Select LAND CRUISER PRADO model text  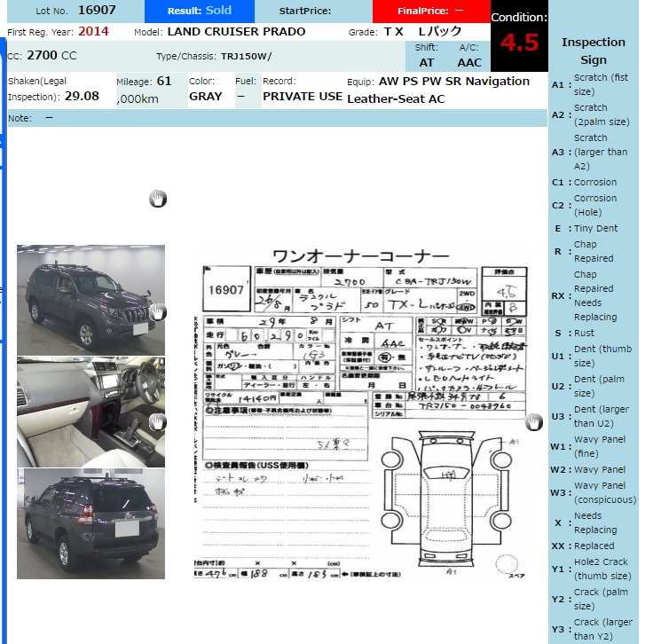pos(236,32)
